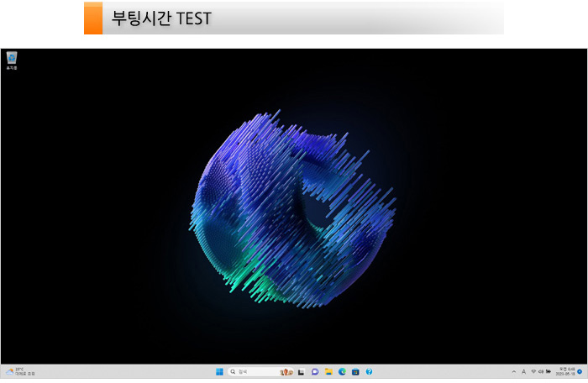Viewport: 588px width, 383px height.
Task: Show hidden system tray icons
Action: point(514,372)
